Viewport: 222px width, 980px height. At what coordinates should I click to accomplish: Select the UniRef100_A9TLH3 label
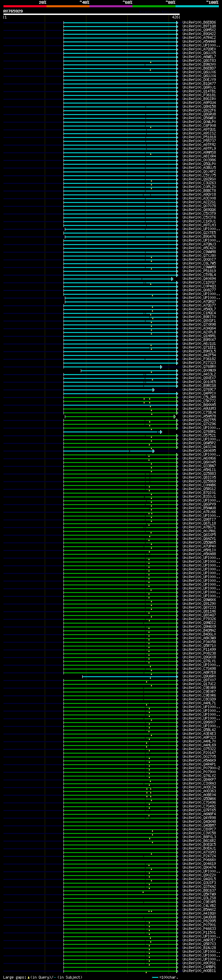coord(199,225)
